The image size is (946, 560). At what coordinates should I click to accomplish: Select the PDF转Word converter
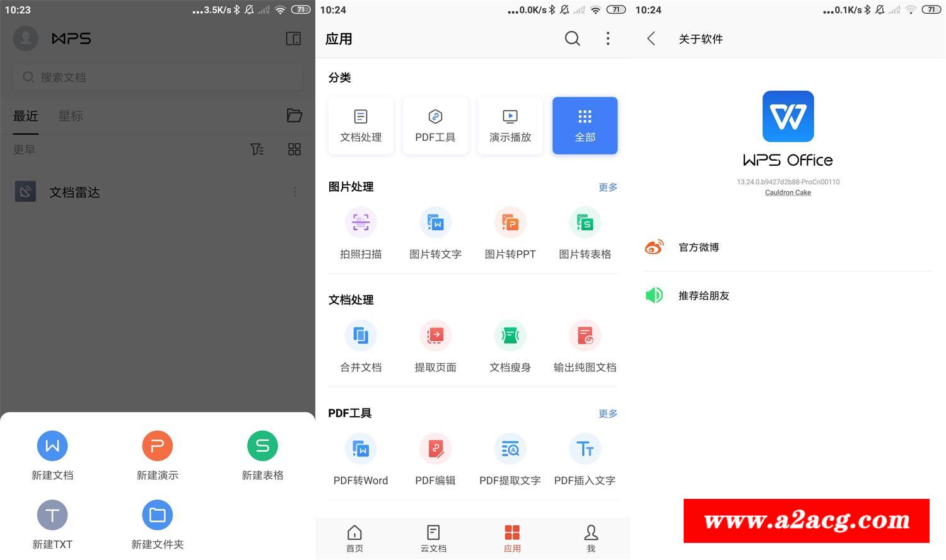tap(361, 450)
